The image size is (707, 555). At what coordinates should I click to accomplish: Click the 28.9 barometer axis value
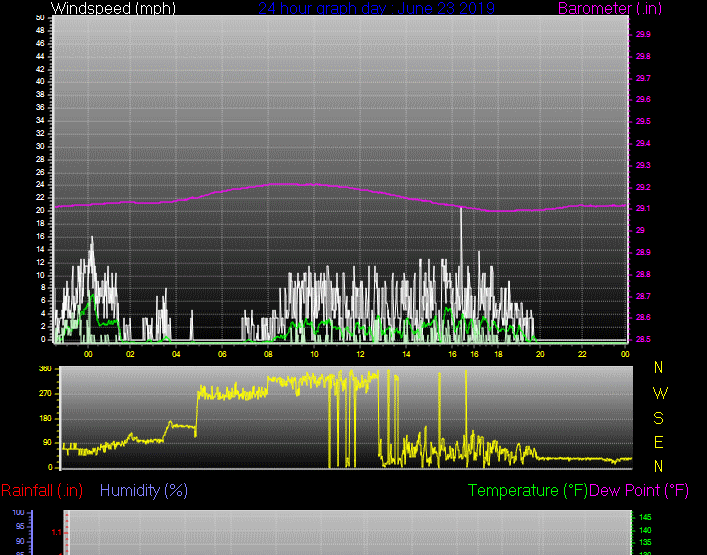pyautogui.click(x=643, y=252)
